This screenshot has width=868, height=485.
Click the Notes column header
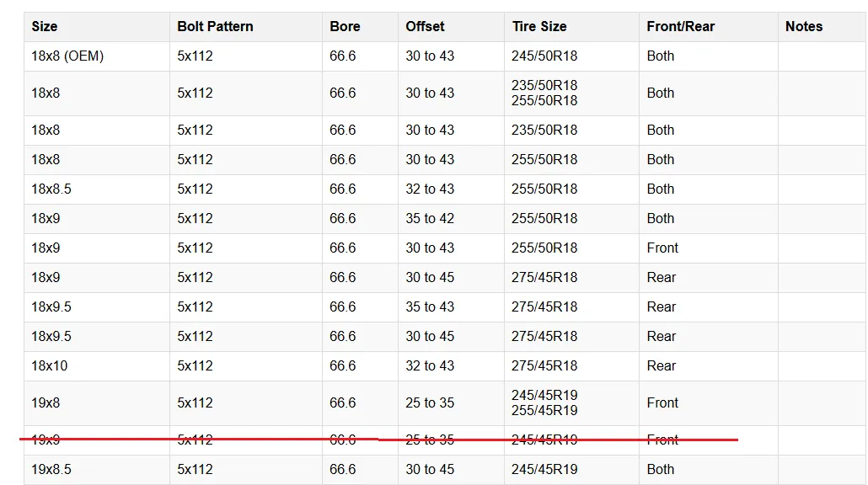pyautogui.click(x=803, y=26)
